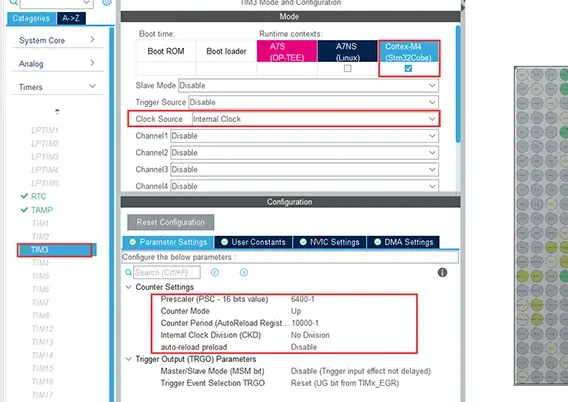Click the search magnifier icon in the sidebar

(13, 2)
